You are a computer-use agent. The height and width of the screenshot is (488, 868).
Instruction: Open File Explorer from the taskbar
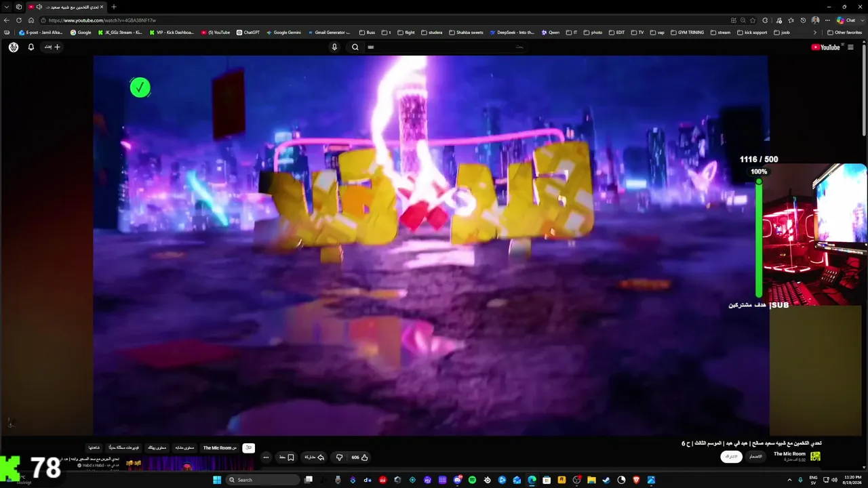tap(591, 480)
